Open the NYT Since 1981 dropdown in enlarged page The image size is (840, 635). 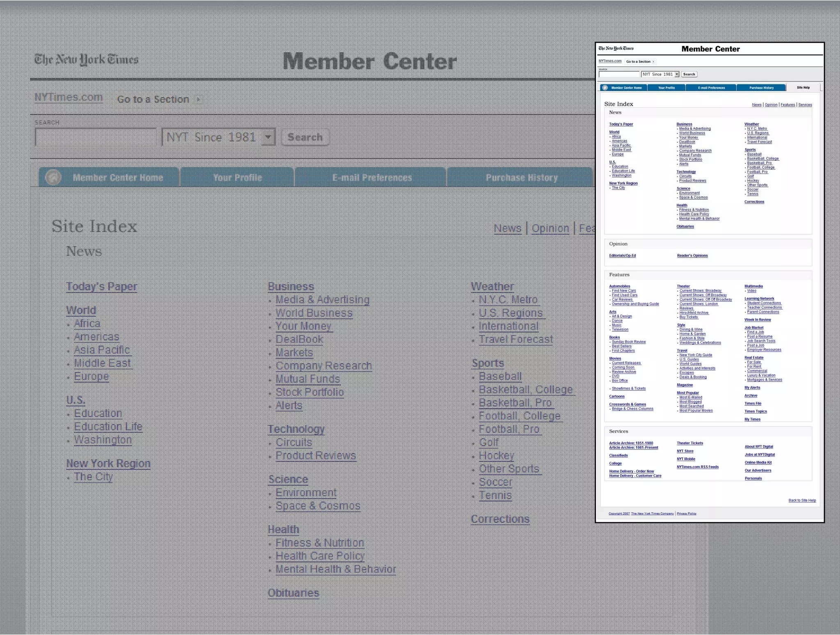tap(268, 137)
